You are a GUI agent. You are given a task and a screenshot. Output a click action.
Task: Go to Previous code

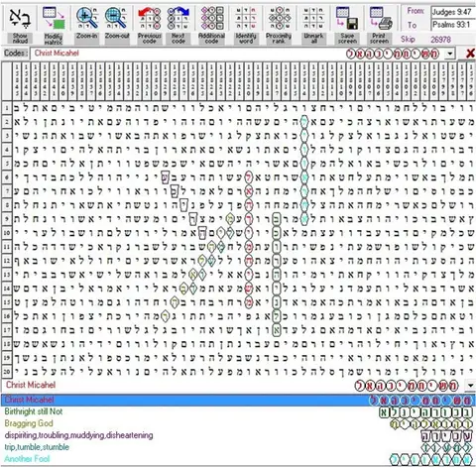pos(149,18)
